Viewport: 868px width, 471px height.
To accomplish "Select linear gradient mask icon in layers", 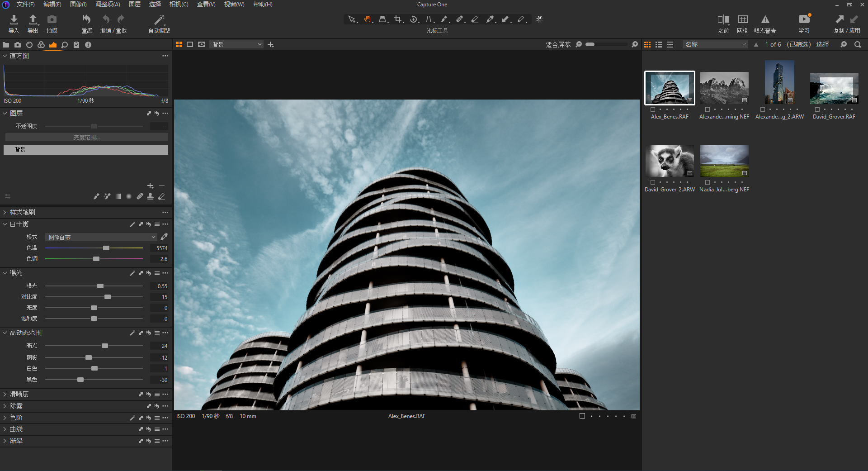I will tap(118, 196).
